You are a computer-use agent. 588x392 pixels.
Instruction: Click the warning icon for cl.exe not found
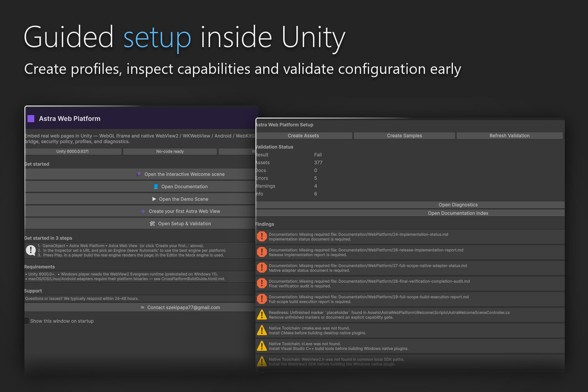click(x=262, y=346)
